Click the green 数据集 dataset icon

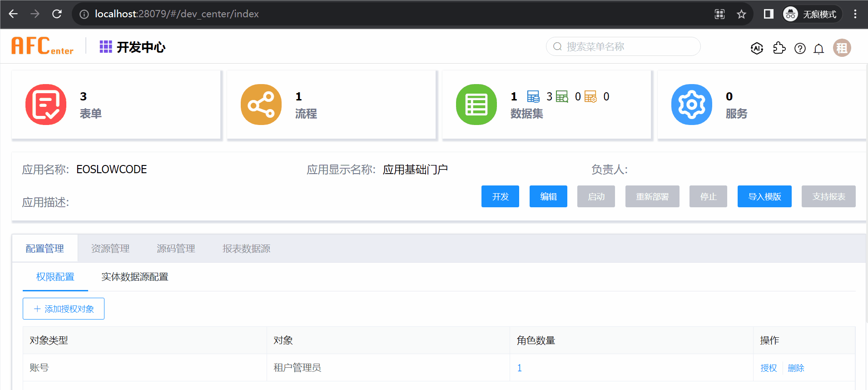click(x=476, y=105)
